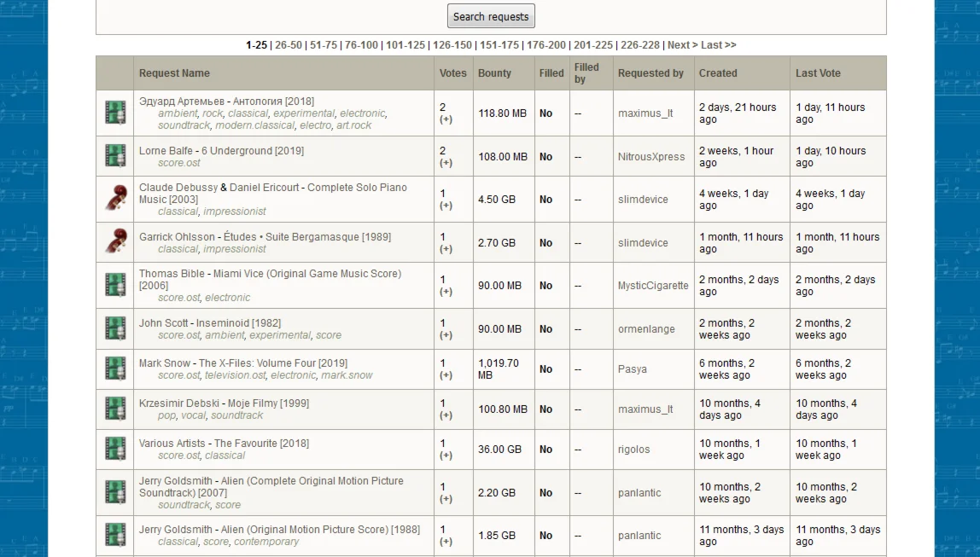Vote (+) on Lorne Balfe request
The image size is (980, 557).
446,163
